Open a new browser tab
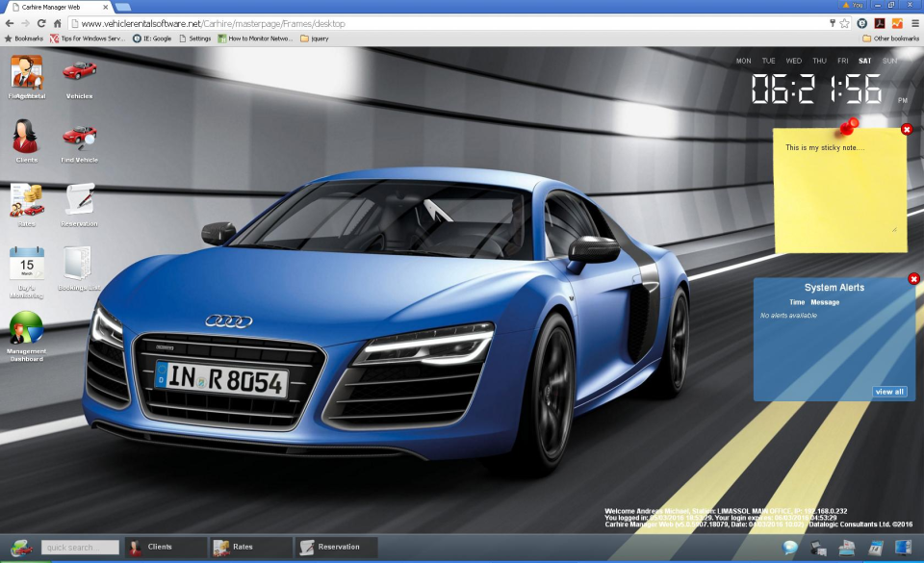The image size is (924, 563). [x=122, y=7]
